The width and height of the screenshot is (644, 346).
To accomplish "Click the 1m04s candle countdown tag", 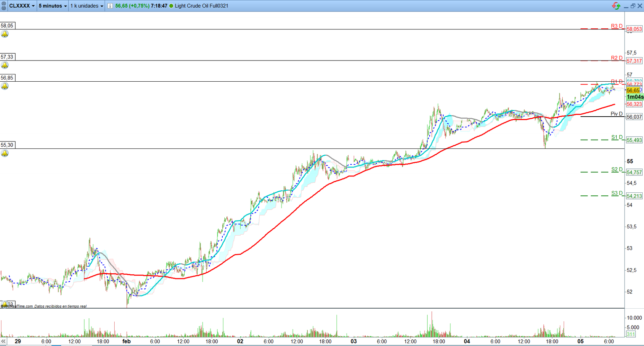I will [x=635, y=97].
